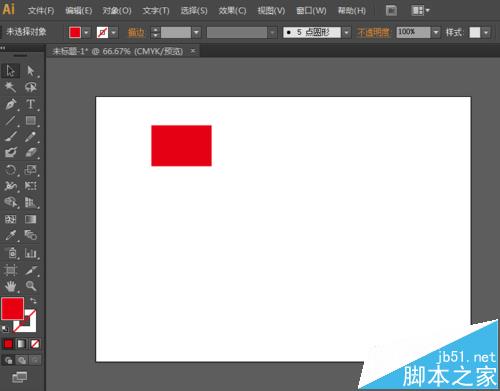Select the 未标题-1 document tab
The height and width of the screenshot is (391, 500).
(118, 51)
